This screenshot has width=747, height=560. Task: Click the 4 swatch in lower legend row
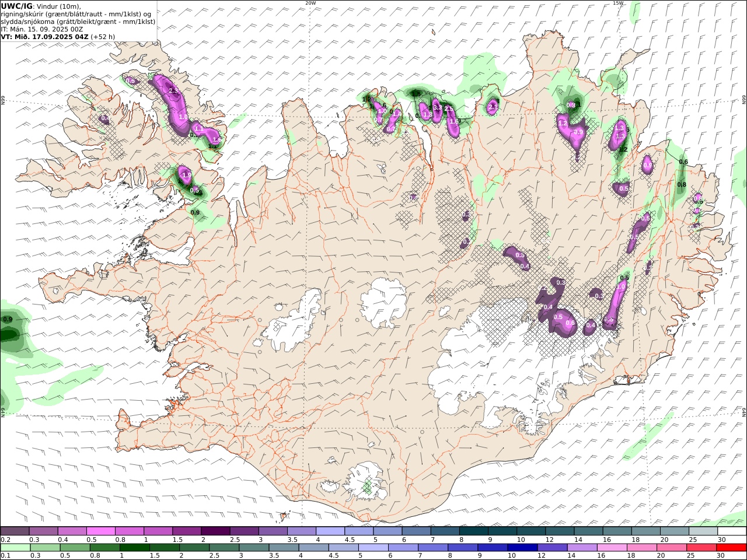(313, 548)
